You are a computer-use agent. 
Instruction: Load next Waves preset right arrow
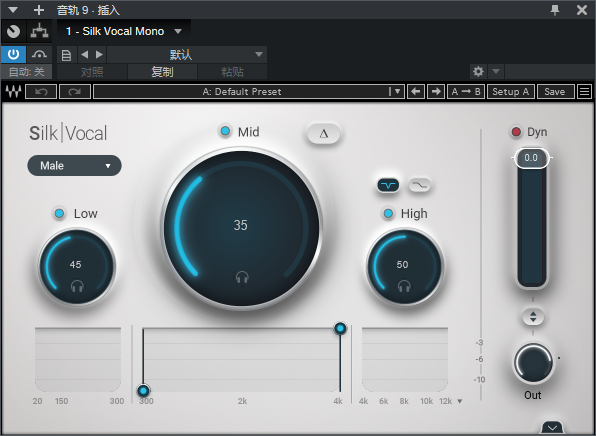[x=436, y=92]
